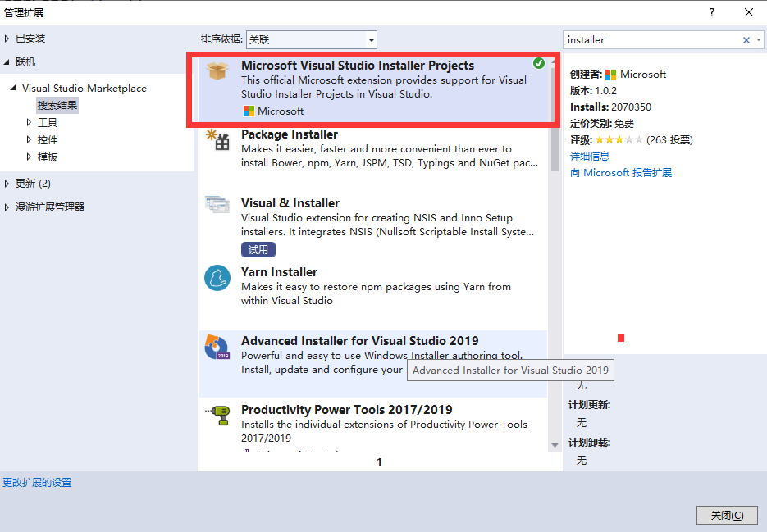Select the Visual & Installer title
Screen dimensions: 767x532
click(x=290, y=203)
